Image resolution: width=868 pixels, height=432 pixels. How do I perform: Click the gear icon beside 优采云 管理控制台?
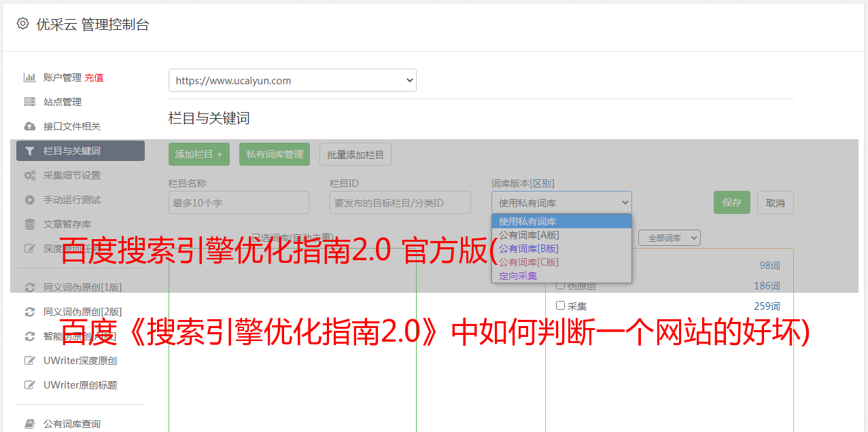tap(23, 24)
